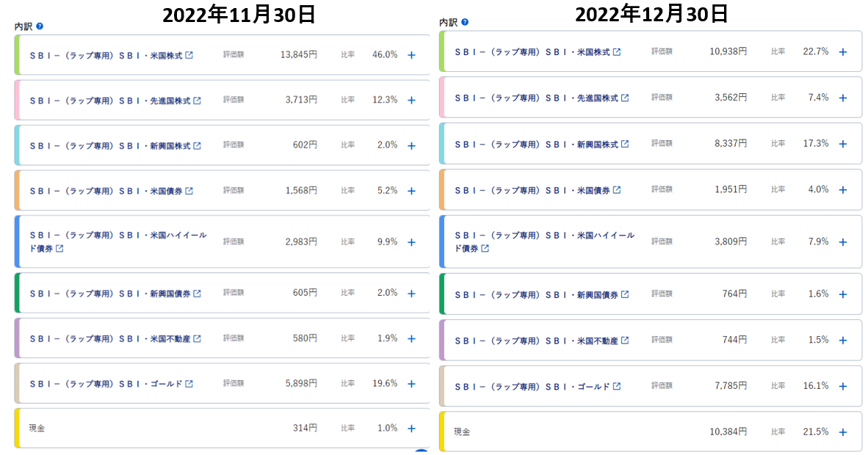Click external-link icon after ド債券 in the 3,809円 row
This screenshot has width=868, height=455.
tap(485, 249)
